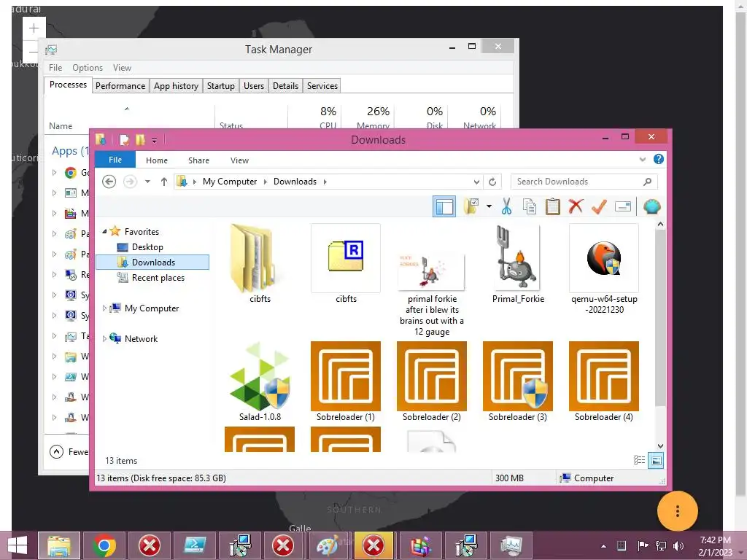This screenshot has width=747, height=560.
Task: Select Recent places under Favorites
Action: point(158,278)
